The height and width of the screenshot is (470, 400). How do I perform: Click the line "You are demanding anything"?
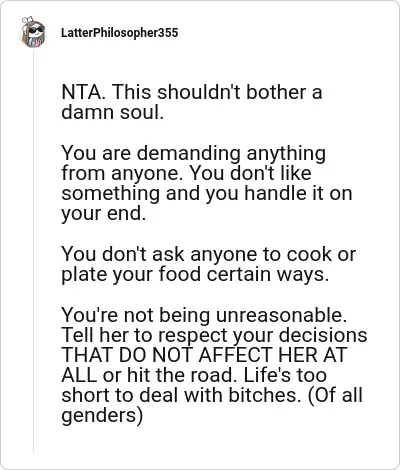(194, 154)
